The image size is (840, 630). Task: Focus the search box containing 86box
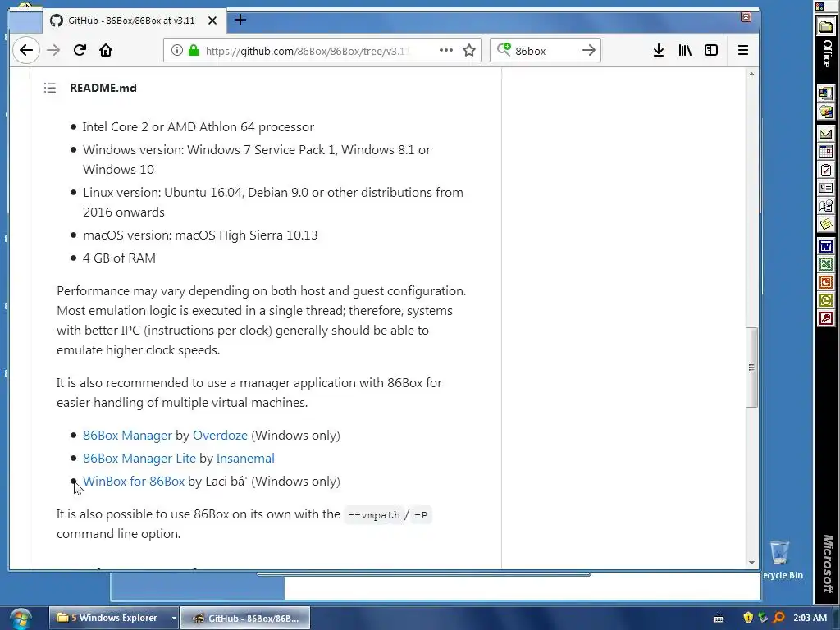coord(544,51)
